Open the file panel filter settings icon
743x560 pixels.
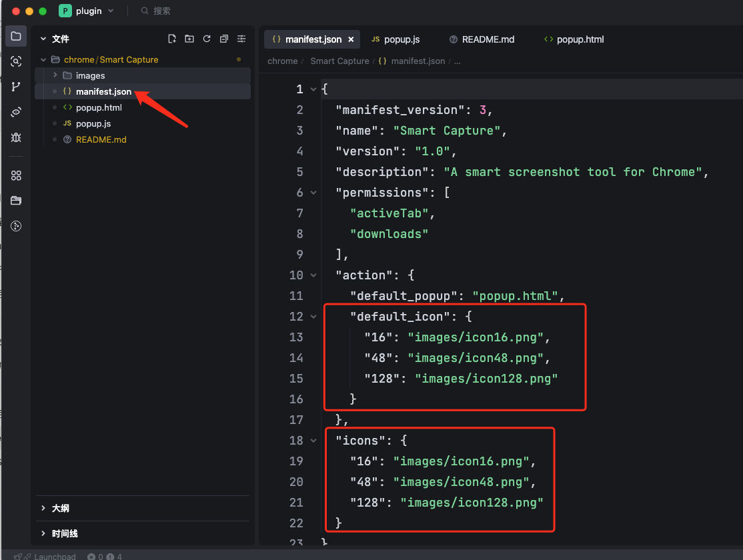click(x=241, y=39)
